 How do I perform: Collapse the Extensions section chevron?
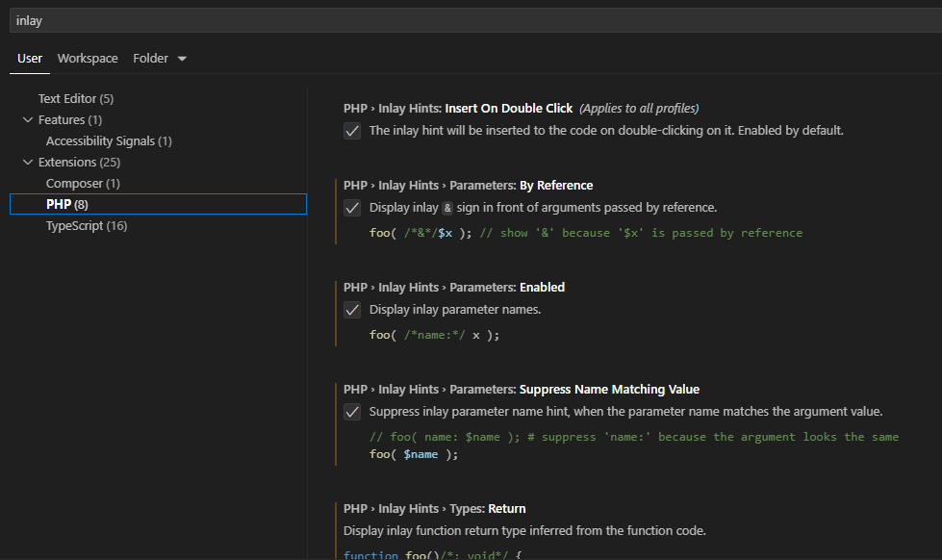coord(28,163)
